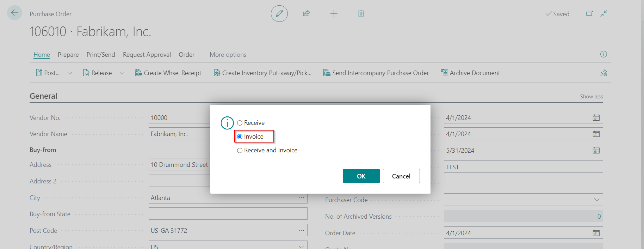Expand the Release dropdown arrow
This screenshot has width=644, height=249.
coord(122,73)
